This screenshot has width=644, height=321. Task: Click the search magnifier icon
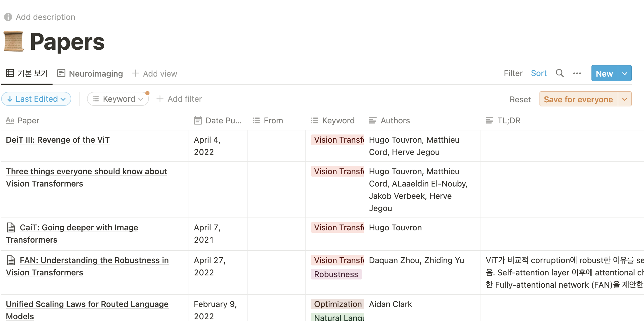[559, 73]
